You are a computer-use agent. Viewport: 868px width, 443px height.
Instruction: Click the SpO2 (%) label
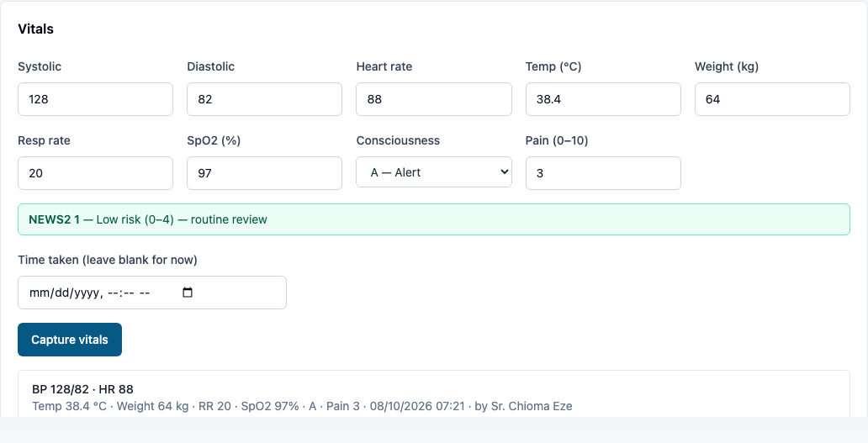214,140
